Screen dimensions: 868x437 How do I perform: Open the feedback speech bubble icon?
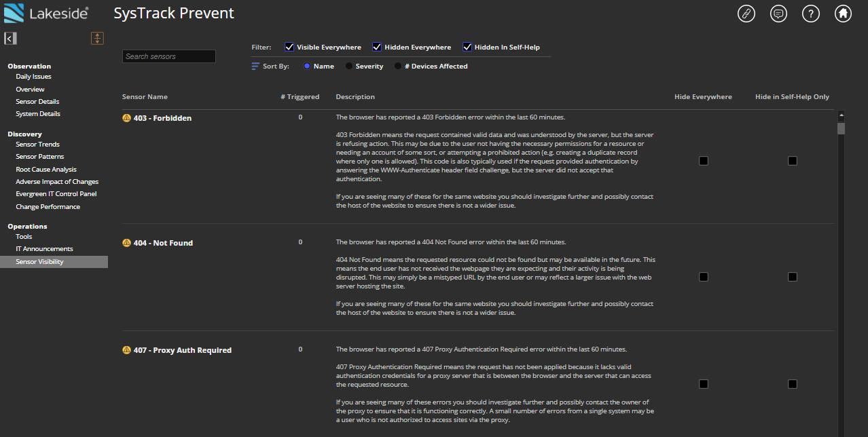tap(778, 14)
